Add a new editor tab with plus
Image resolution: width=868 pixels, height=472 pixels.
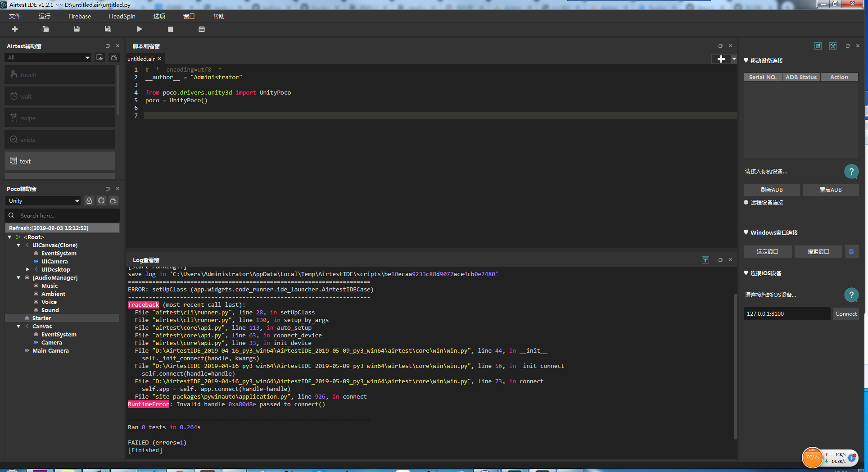pyautogui.click(x=721, y=59)
